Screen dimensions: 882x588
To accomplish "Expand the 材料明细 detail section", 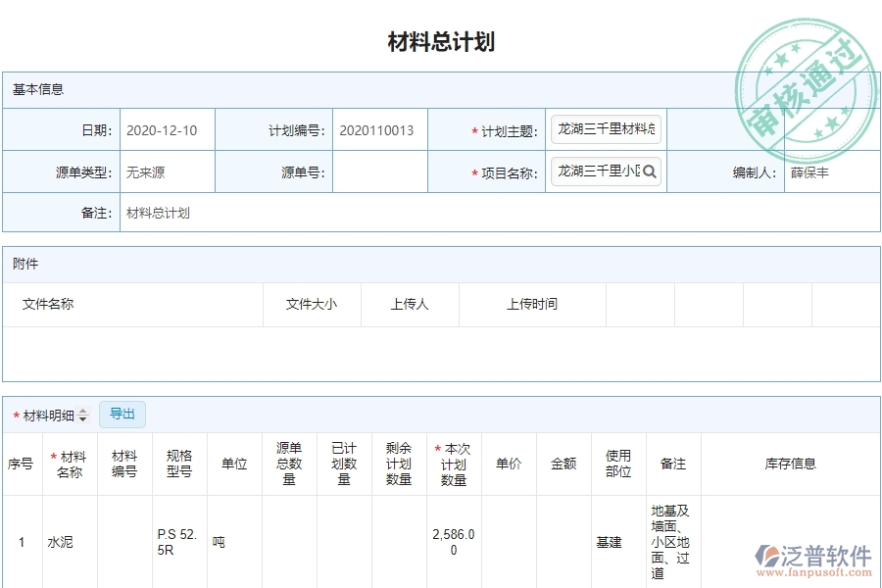I will click(x=50, y=414).
